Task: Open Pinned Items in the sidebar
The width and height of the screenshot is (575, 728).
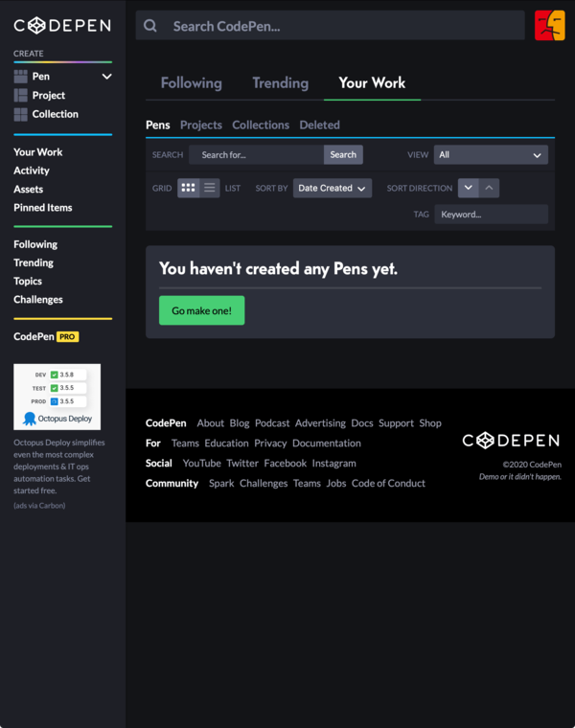Action: pyautogui.click(x=43, y=208)
